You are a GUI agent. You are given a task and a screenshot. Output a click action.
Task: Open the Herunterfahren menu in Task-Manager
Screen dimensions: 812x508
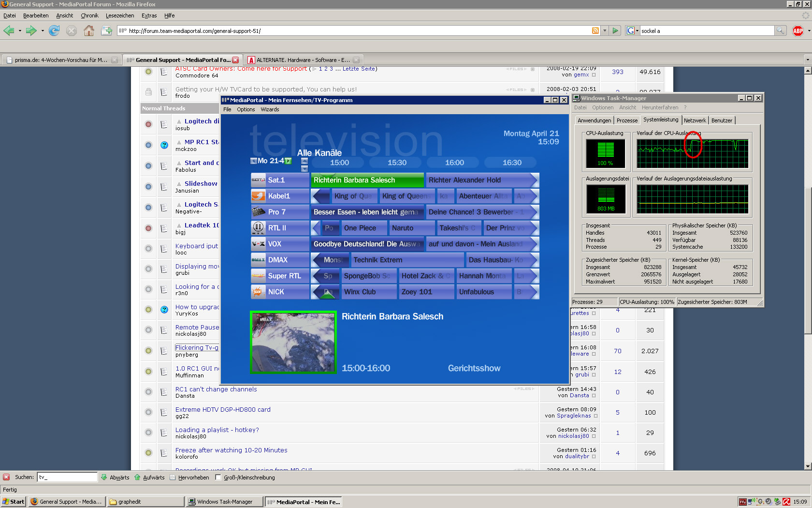click(x=660, y=107)
